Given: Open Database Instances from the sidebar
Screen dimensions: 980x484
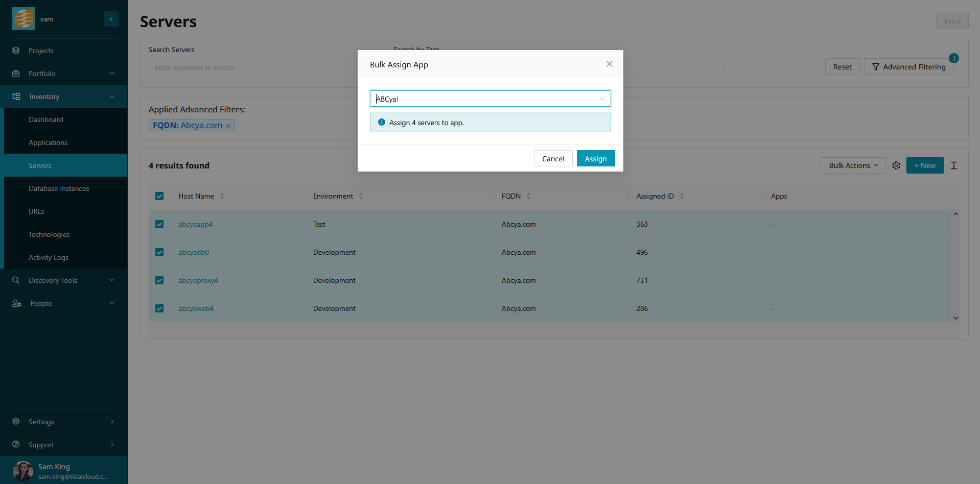Looking at the screenshot, I should pyautogui.click(x=59, y=188).
